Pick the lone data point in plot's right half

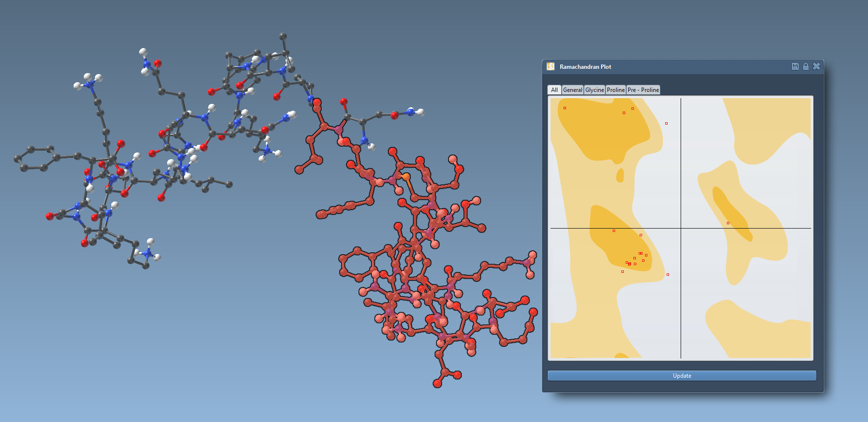pyautogui.click(x=728, y=223)
